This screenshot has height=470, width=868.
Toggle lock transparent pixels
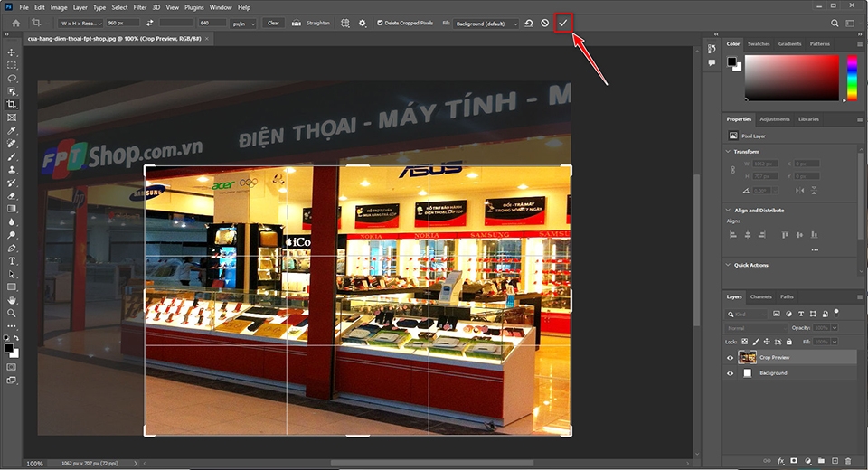(744, 342)
